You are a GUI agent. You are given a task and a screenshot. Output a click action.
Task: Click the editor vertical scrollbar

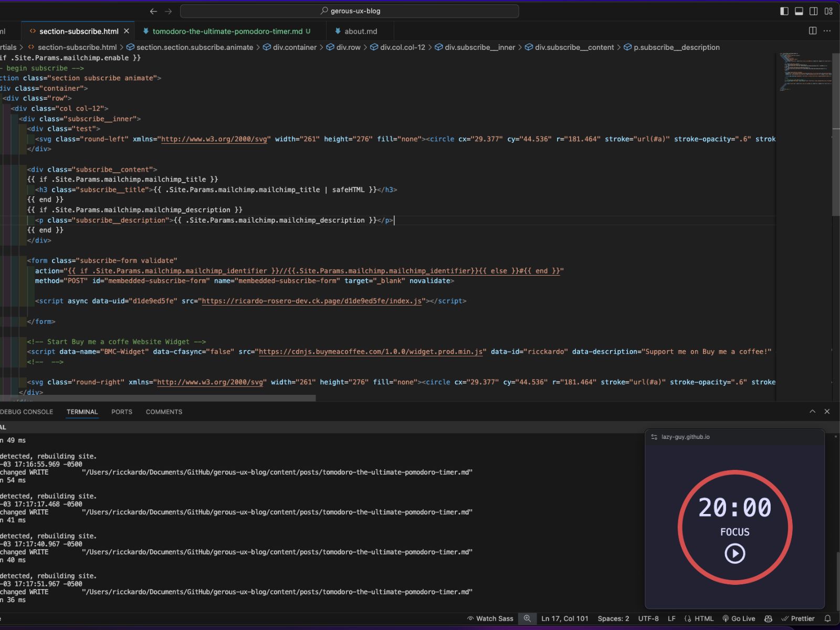pos(836,134)
